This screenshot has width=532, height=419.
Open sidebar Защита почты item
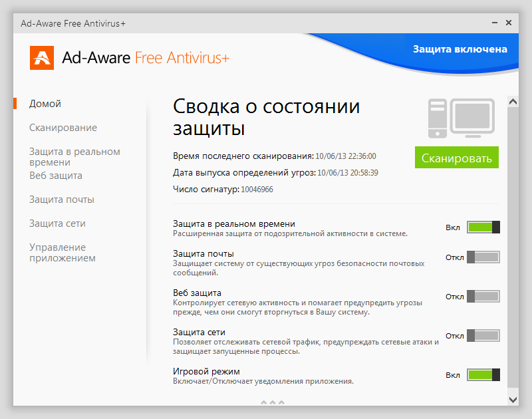coord(62,200)
